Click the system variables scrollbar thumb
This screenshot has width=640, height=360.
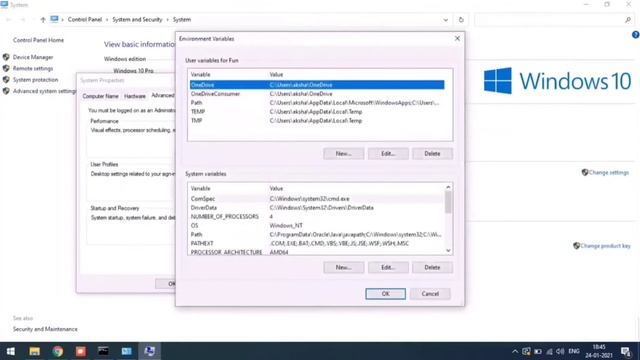click(448, 202)
